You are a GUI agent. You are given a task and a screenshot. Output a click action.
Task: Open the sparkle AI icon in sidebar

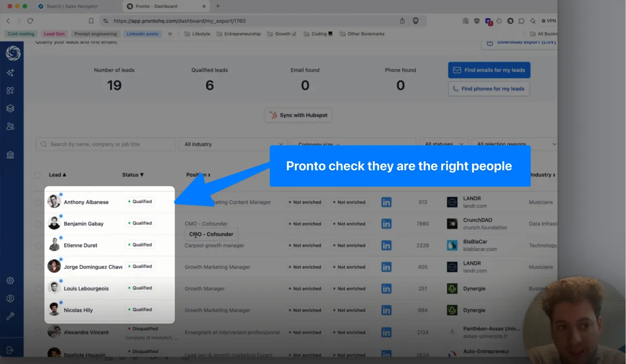10,73
